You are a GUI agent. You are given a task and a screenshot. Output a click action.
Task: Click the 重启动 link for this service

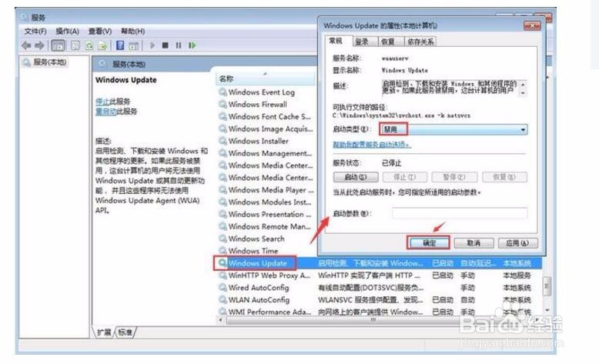(105, 112)
